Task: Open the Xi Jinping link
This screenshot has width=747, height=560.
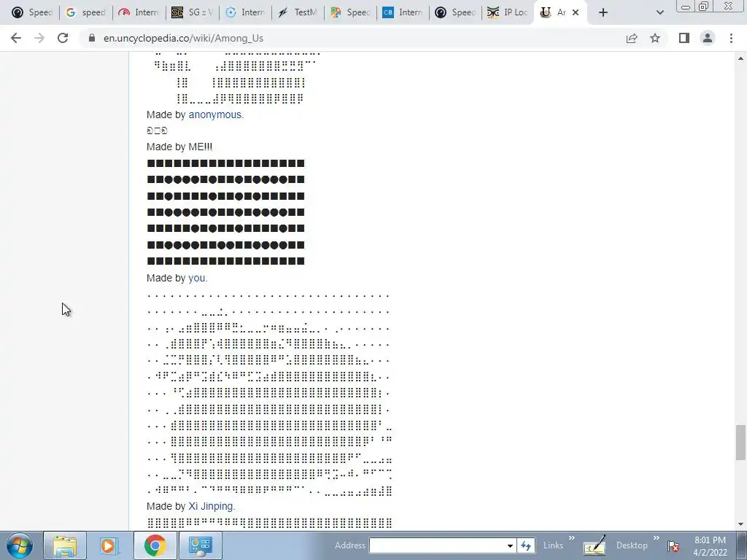Action: point(211,506)
